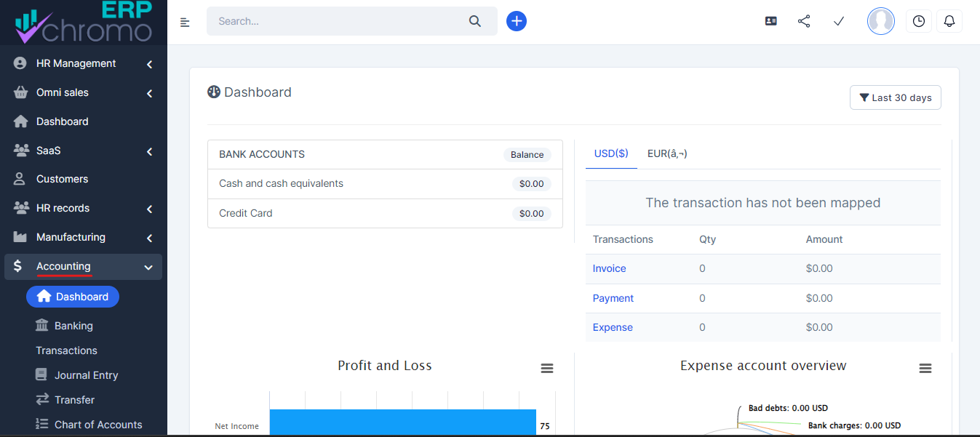Image resolution: width=980 pixels, height=437 pixels.
Task: Toggle the sidebar hamburger menu
Action: point(185,22)
